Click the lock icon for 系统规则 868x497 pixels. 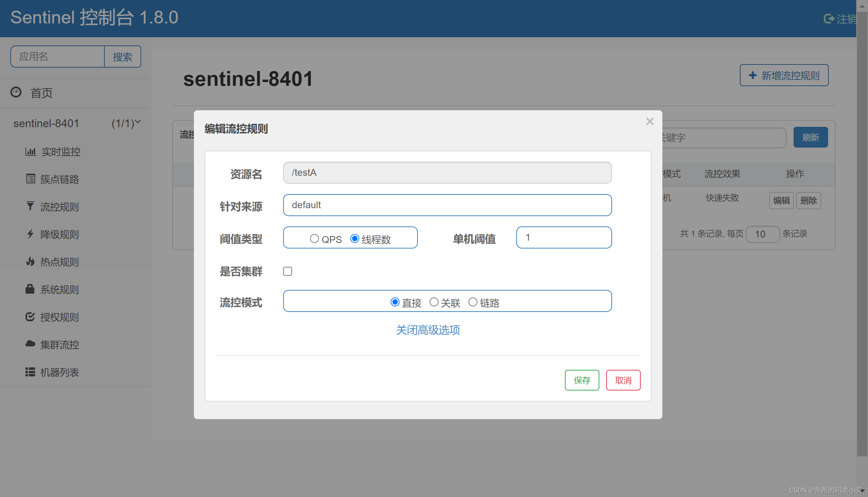pos(30,289)
